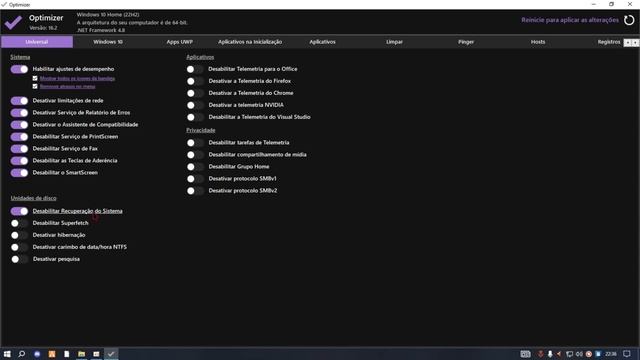Enable 'Desabilitar Superfetch' switch
Image resolution: width=640 pixels, height=360 pixels.
[19, 223]
